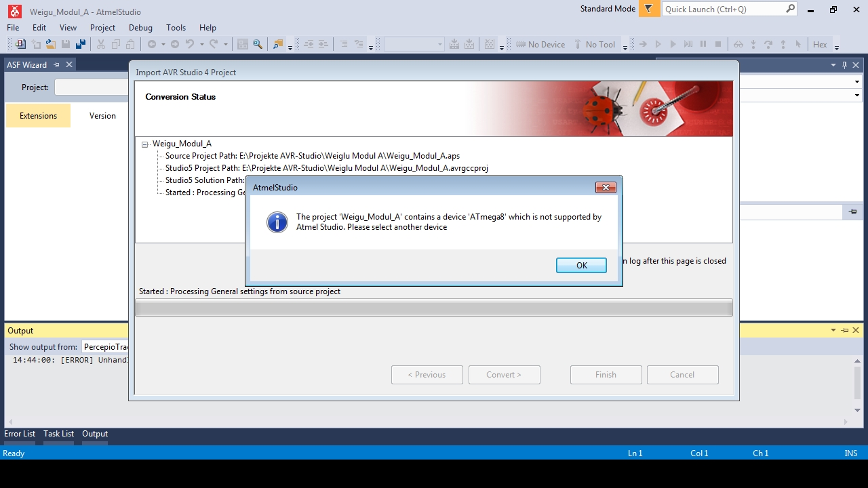Screen dimensions: 868x488
Task: Click the Find in Files folder icon
Action: pos(278,44)
